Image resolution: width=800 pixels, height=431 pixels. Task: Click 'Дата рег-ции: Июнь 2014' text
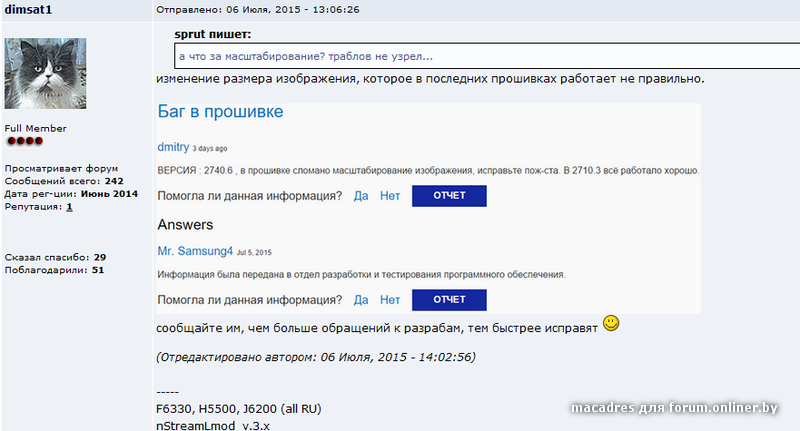pyautogui.click(x=71, y=194)
